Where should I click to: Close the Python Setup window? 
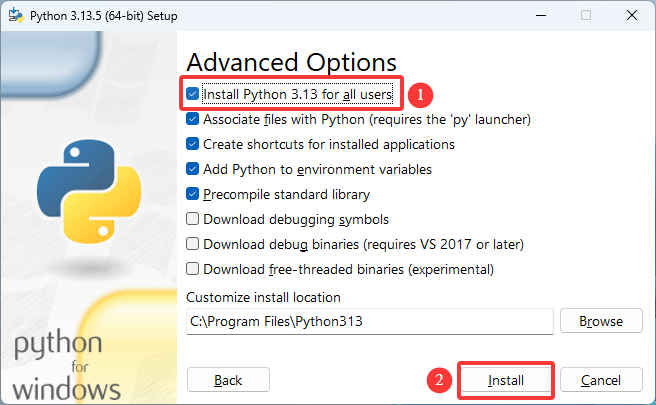(x=632, y=15)
